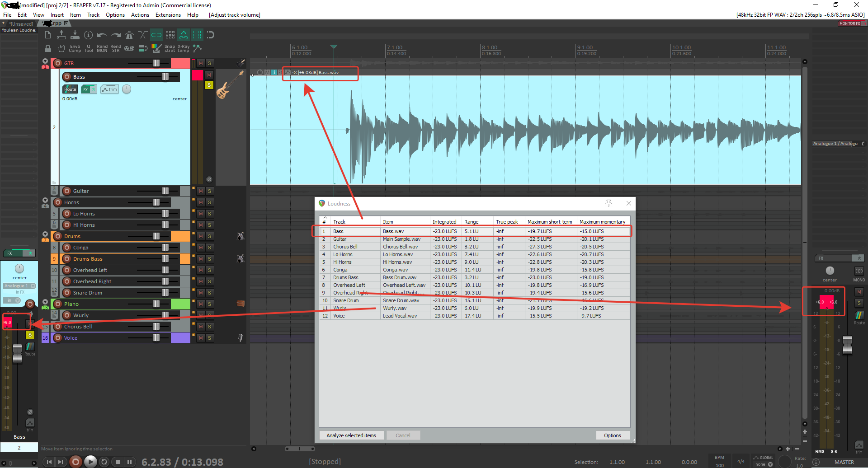
Task: Mute the Voice track
Action: [x=201, y=338]
